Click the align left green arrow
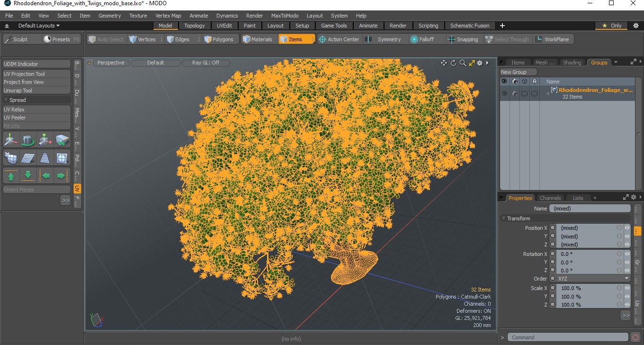The height and width of the screenshot is (345, 644). coord(45,176)
